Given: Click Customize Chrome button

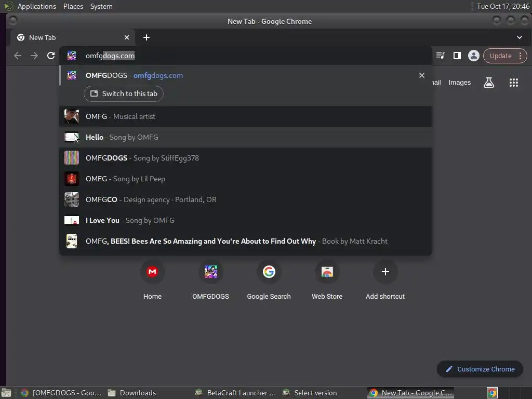Looking at the screenshot, I should (480, 369).
